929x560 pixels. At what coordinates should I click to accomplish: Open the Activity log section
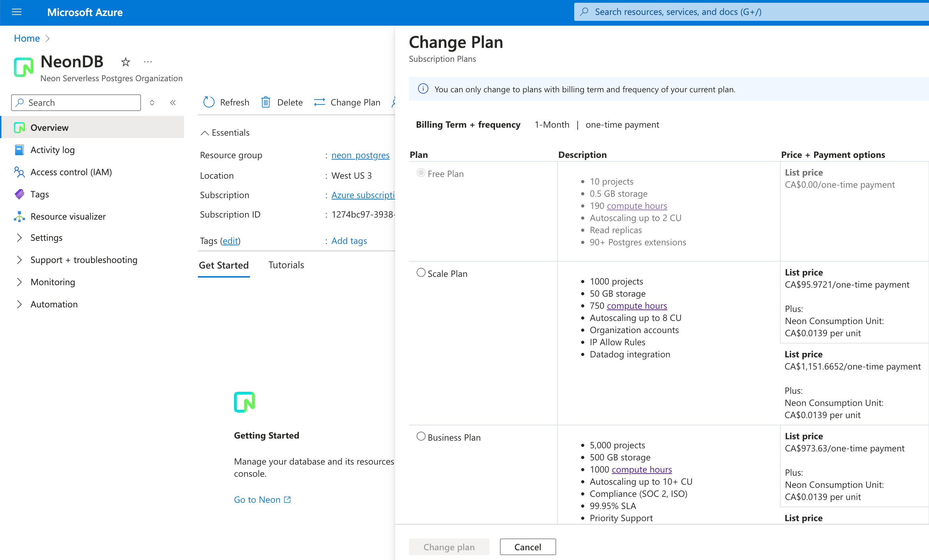pos(52,150)
